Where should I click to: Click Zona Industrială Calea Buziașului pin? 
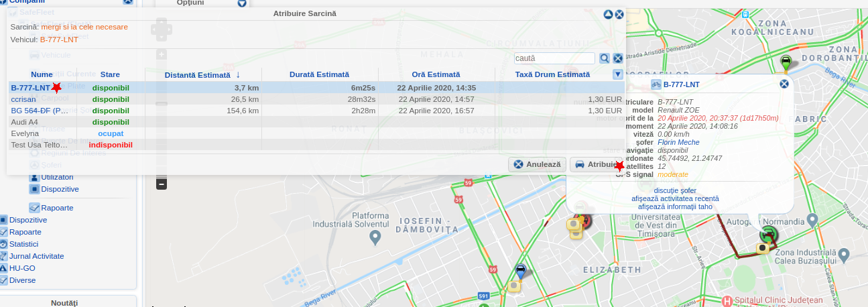pos(844,255)
